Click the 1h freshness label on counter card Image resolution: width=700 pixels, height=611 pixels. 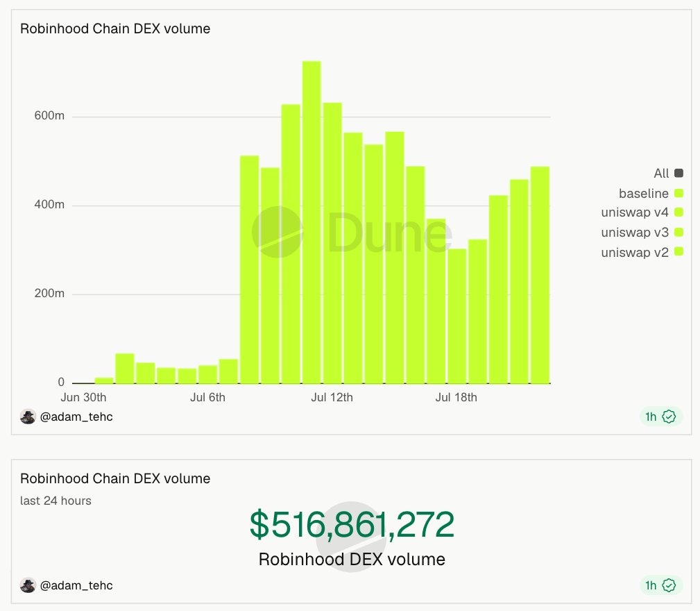651,585
